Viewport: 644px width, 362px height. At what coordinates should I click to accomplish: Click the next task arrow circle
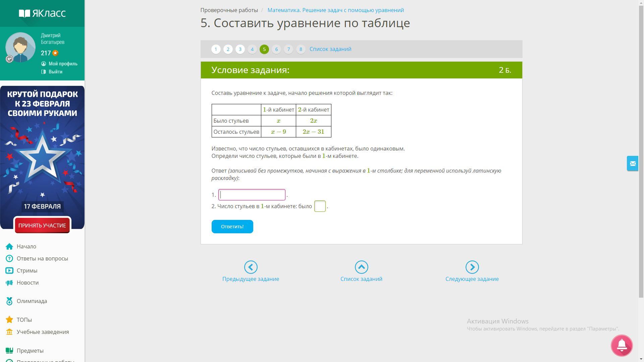pyautogui.click(x=472, y=267)
